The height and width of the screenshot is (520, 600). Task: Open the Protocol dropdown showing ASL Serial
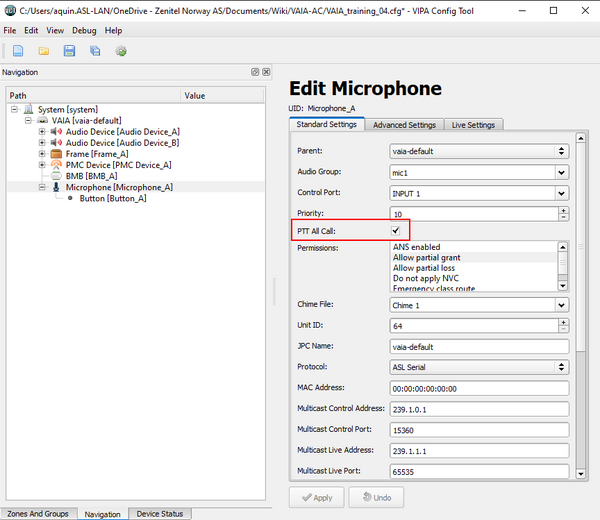coord(478,367)
